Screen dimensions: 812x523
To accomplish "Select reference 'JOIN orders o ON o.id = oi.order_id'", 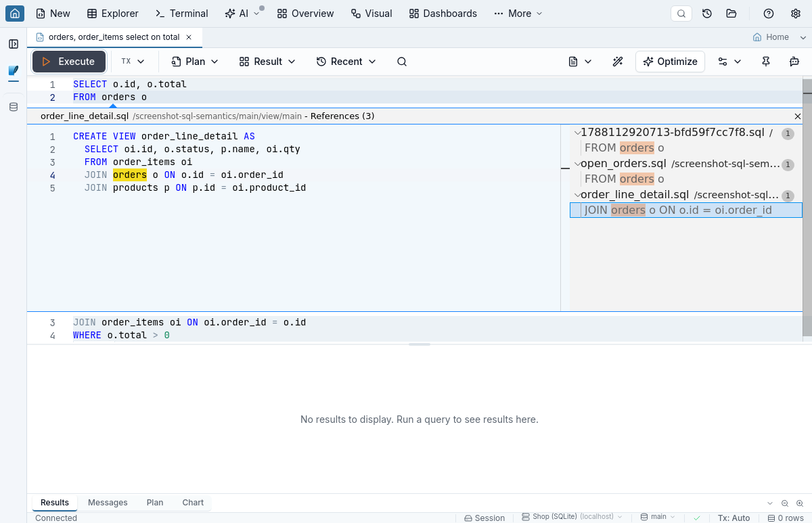I will (686, 210).
